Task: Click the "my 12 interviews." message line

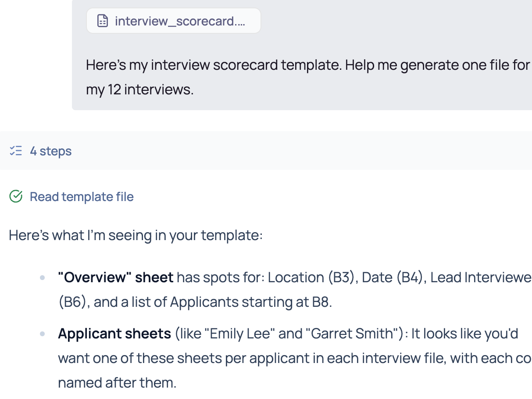Action: point(139,90)
